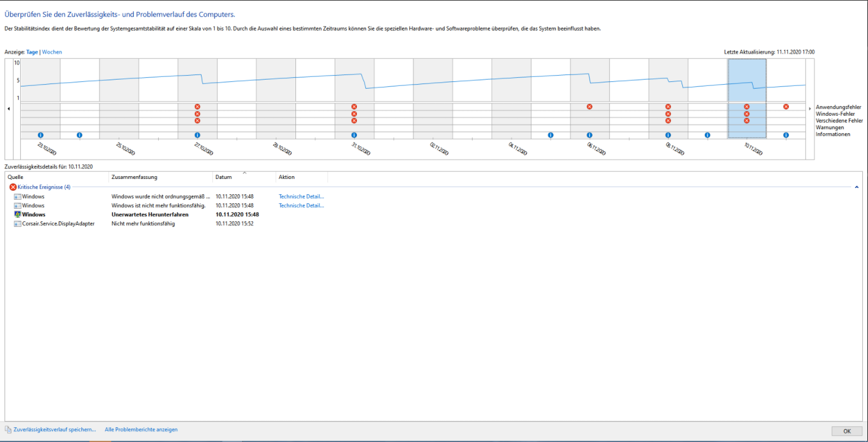Sort list by Quelle column
Viewport: 868px width, 442px height.
pos(57,177)
